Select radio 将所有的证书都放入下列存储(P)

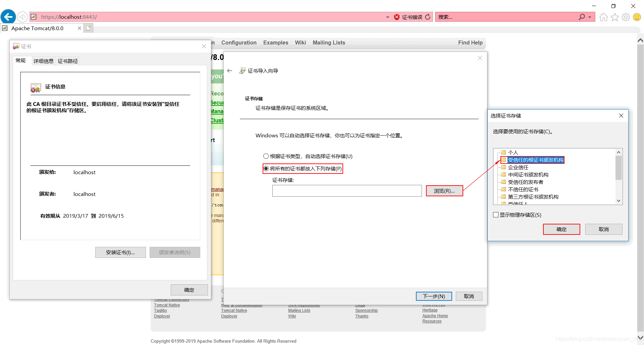(x=266, y=168)
